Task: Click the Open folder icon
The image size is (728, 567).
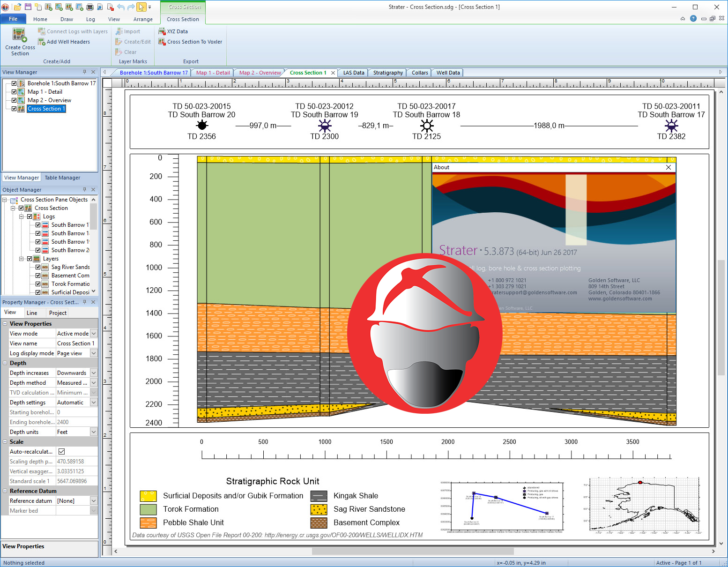Action: coord(17,7)
